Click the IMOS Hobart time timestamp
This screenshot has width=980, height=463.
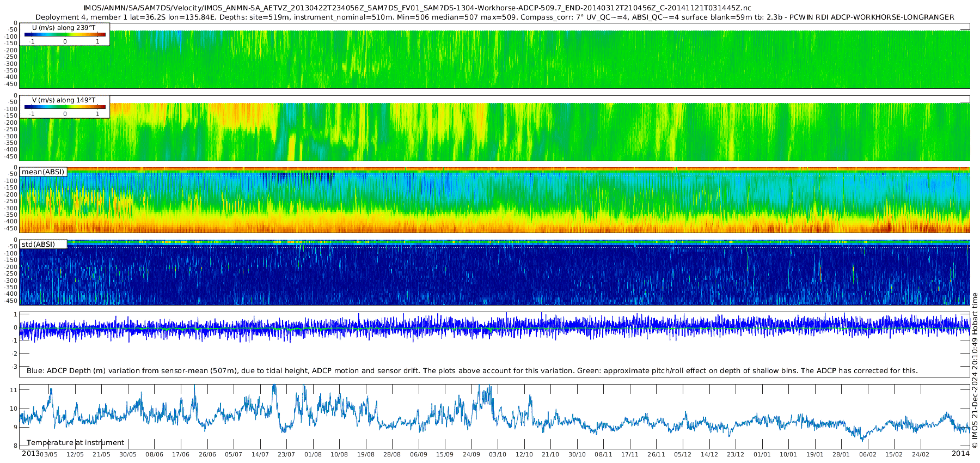tap(975, 370)
